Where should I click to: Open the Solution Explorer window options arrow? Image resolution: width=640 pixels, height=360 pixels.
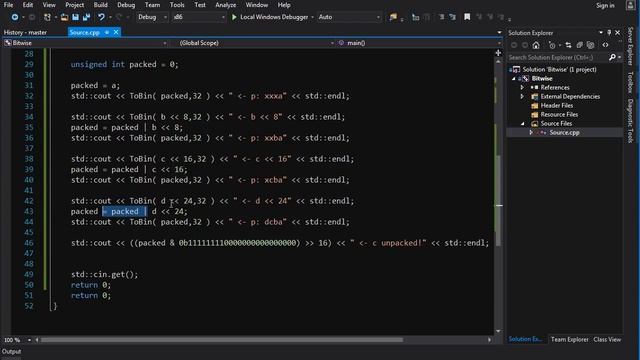click(x=600, y=33)
